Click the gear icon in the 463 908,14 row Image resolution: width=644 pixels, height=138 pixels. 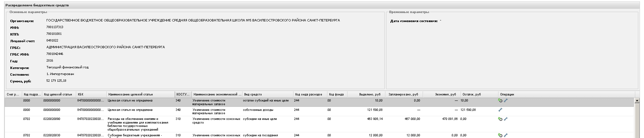(500, 119)
